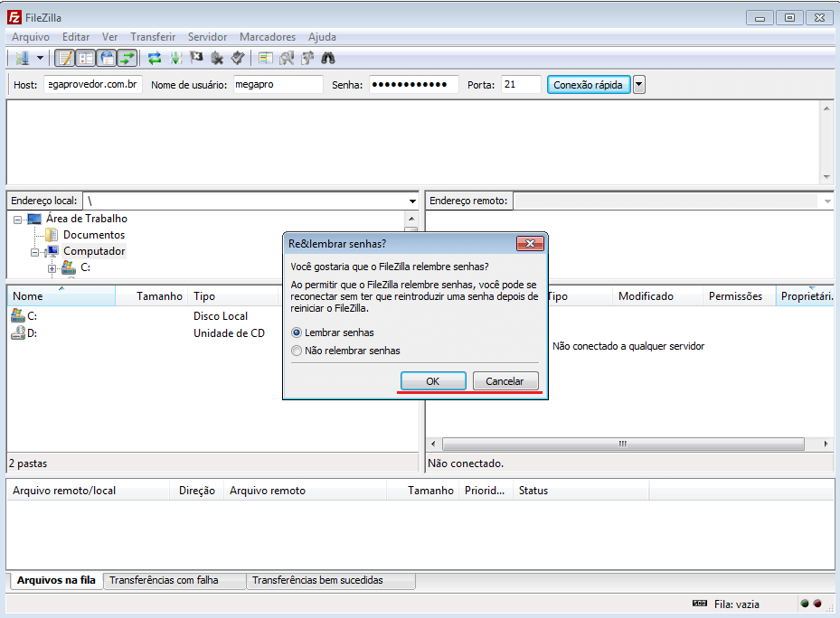840x618 pixels.
Task: Toggle the transfer queue view icon
Action: click(127, 59)
